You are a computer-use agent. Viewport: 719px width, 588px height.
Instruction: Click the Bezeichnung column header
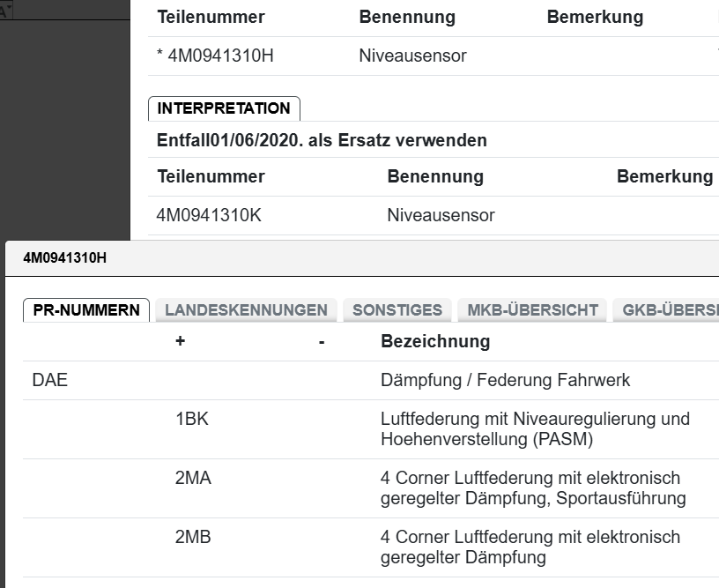tap(435, 341)
